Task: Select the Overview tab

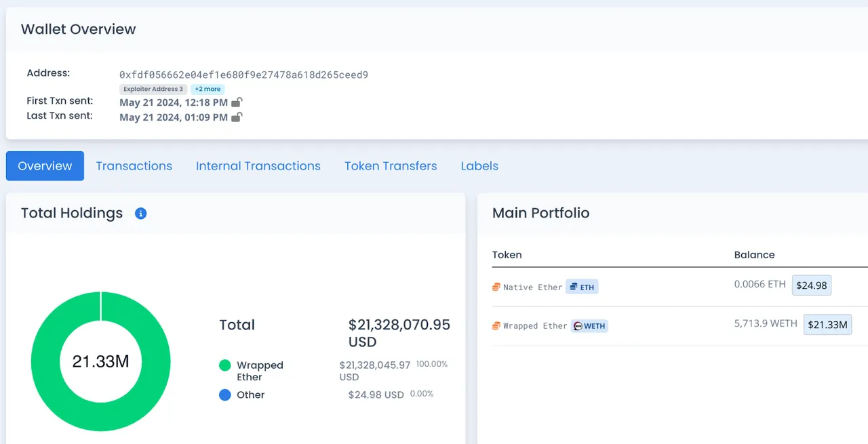Action: [45, 166]
